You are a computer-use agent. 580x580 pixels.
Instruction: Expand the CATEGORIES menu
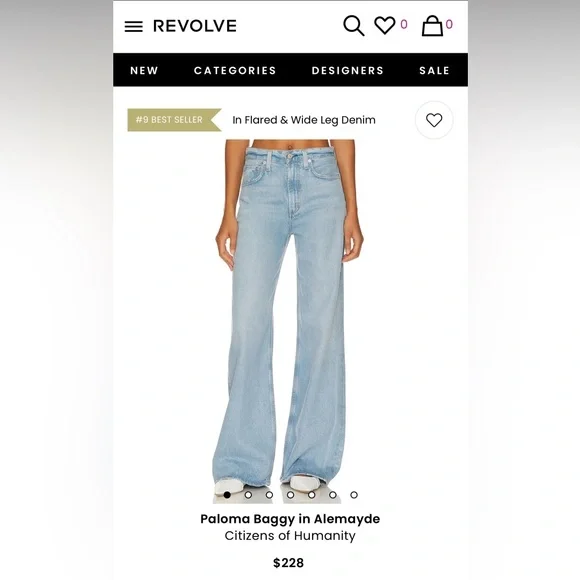click(235, 70)
